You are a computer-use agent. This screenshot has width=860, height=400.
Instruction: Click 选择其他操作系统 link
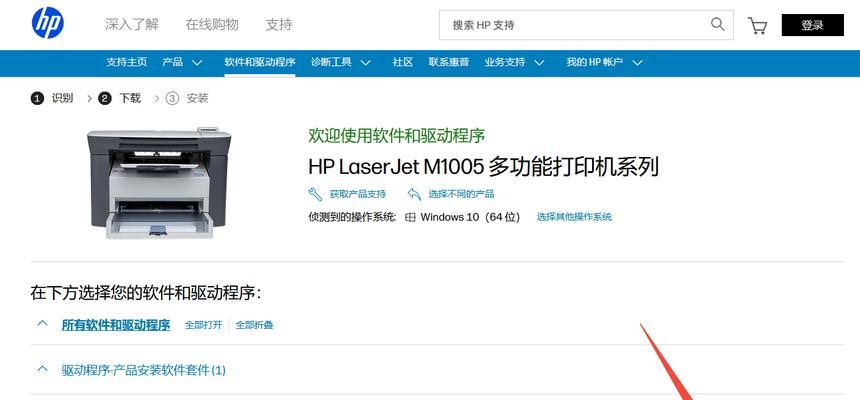(x=574, y=217)
